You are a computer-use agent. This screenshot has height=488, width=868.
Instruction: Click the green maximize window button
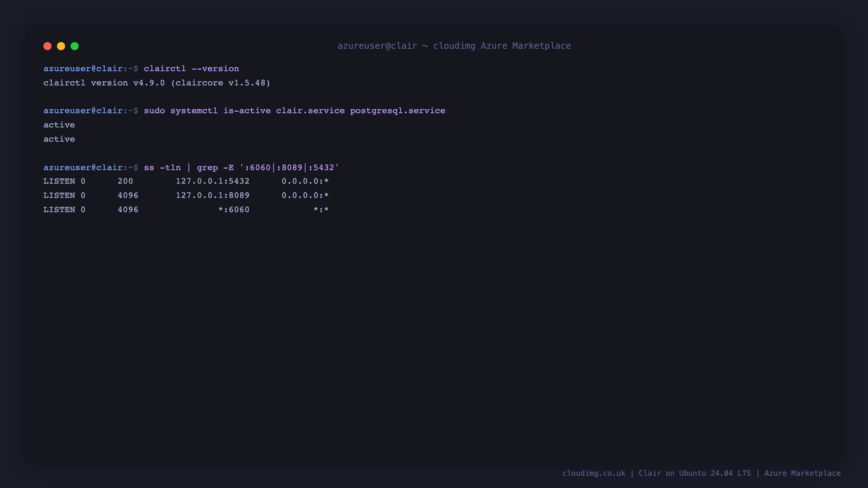75,46
